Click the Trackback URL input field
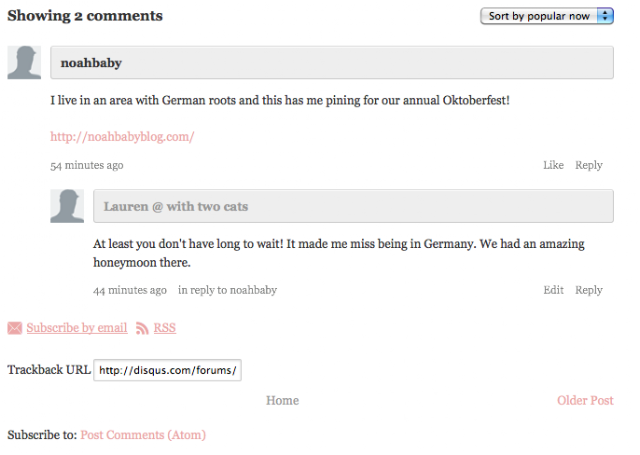 168,371
